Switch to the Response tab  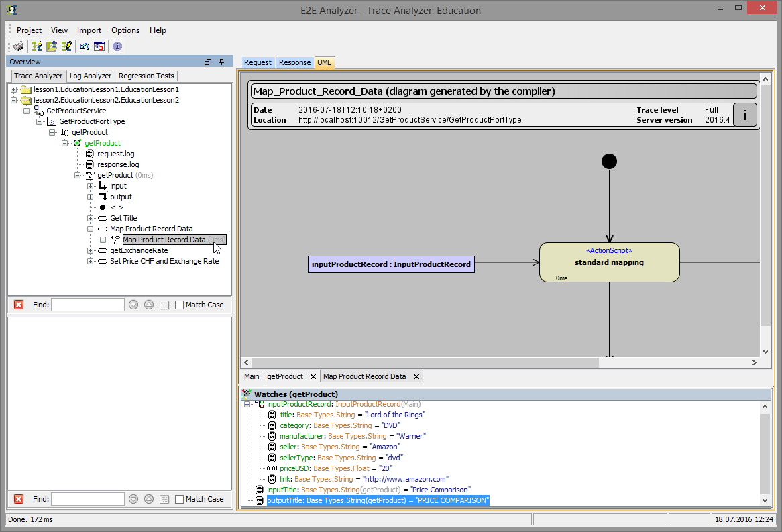coord(294,62)
